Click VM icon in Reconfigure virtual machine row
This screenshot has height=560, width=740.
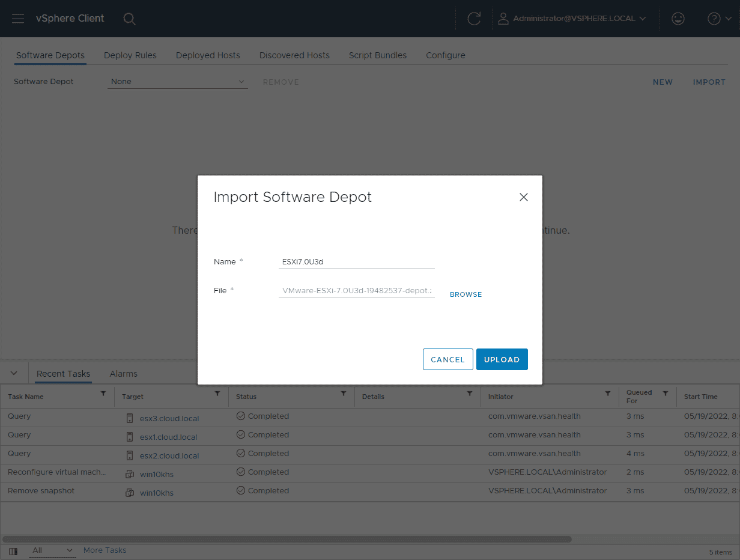click(x=129, y=474)
